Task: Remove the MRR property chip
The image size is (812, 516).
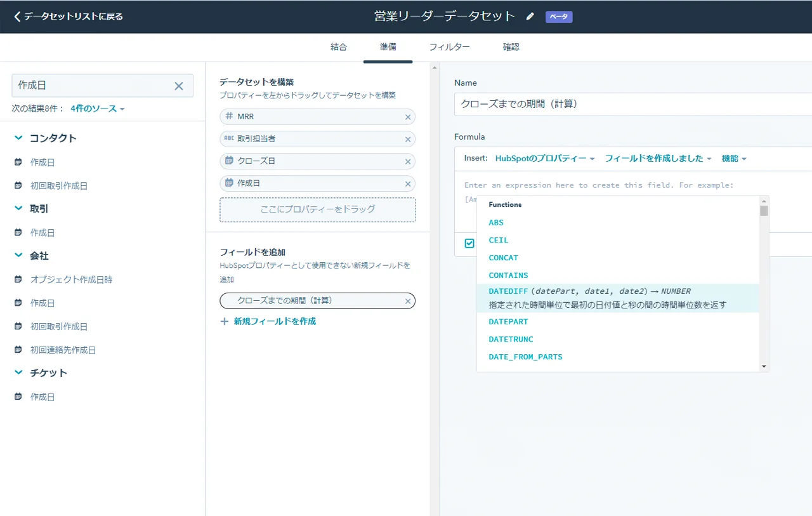Action: tap(408, 117)
